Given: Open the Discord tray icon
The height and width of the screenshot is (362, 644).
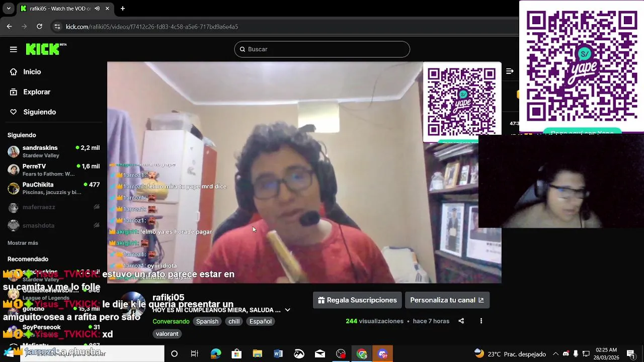Looking at the screenshot, I should point(566,354).
